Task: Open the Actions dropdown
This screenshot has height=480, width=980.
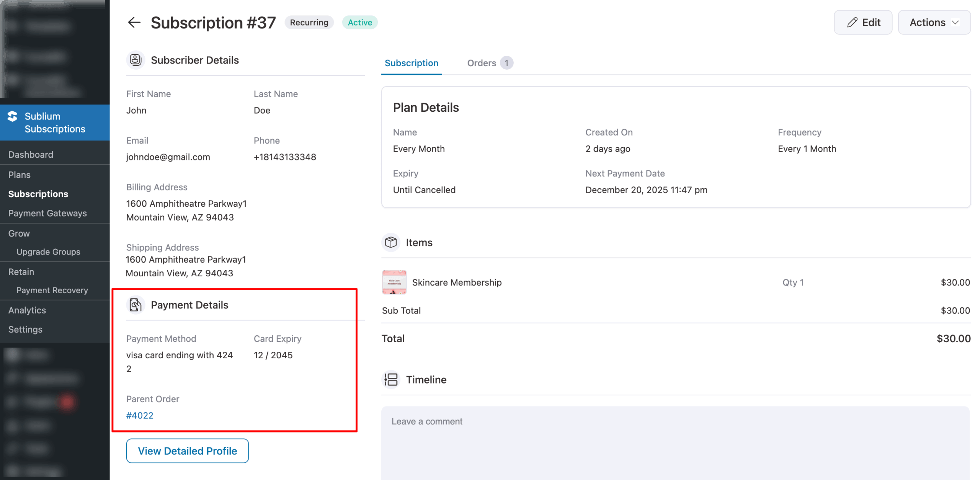Action: [934, 22]
